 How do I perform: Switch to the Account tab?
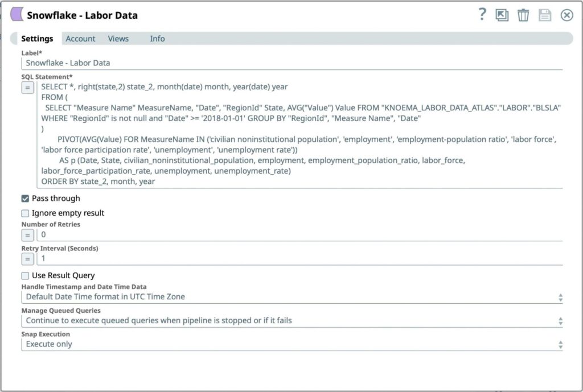click(x=80, y=39)
